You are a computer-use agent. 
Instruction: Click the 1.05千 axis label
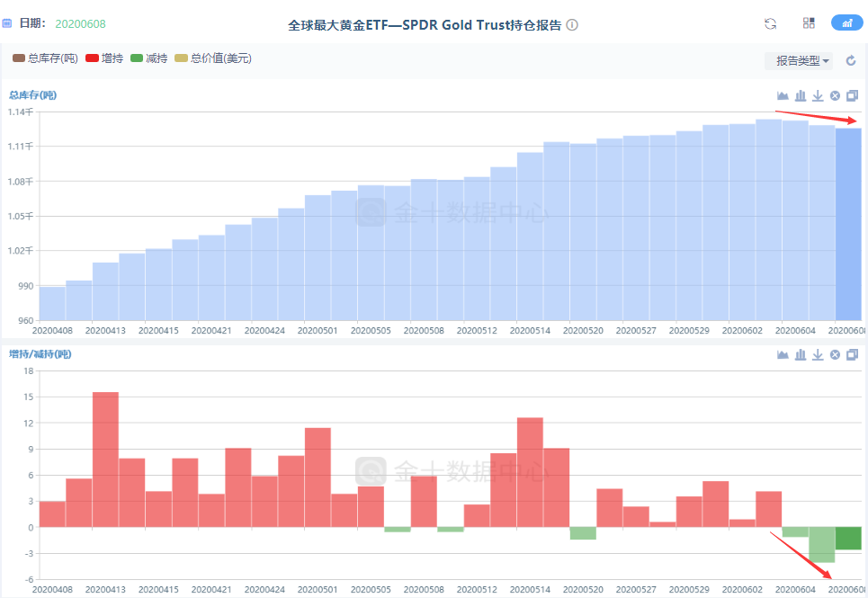point(21,216)
